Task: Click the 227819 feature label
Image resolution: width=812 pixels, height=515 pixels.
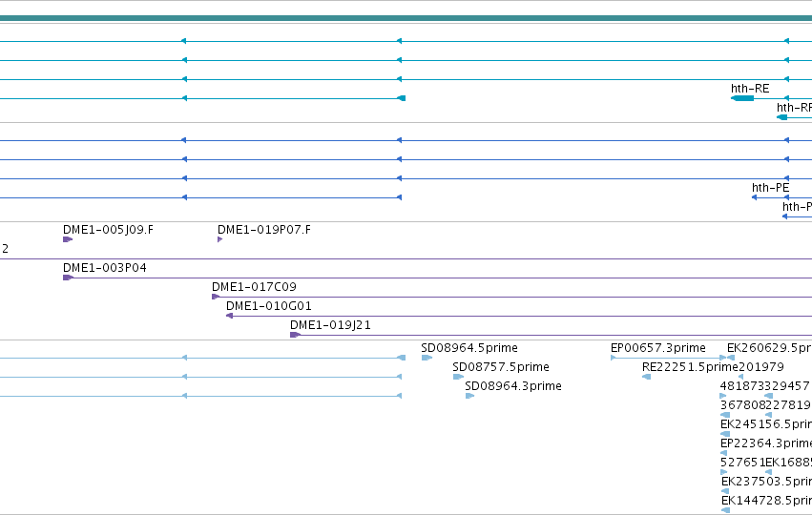Action: 788,405
